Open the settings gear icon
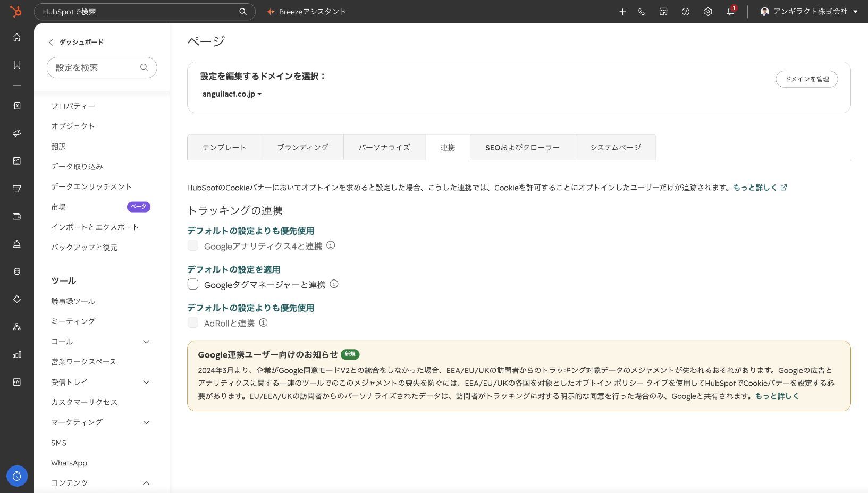Image resolution: width=868 pixels, height=493 pixels. (x=708, y=12)
